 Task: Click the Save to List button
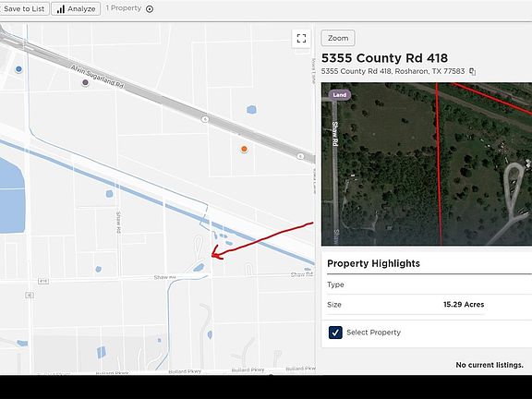click(24, 9)
